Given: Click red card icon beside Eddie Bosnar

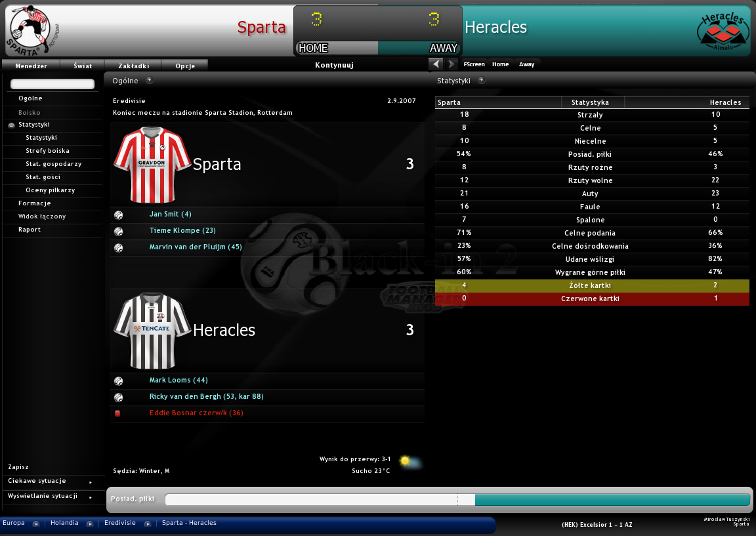Looking at the screenshot, I should point(117,413).
